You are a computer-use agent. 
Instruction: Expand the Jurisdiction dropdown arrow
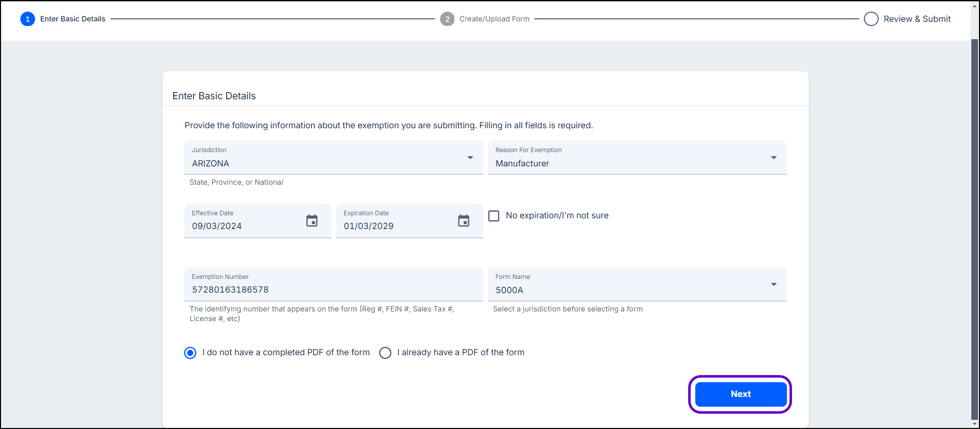(x=470, y=158)
